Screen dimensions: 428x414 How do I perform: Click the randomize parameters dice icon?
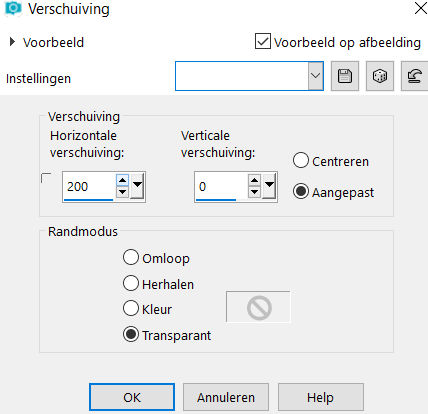point(380,76)
